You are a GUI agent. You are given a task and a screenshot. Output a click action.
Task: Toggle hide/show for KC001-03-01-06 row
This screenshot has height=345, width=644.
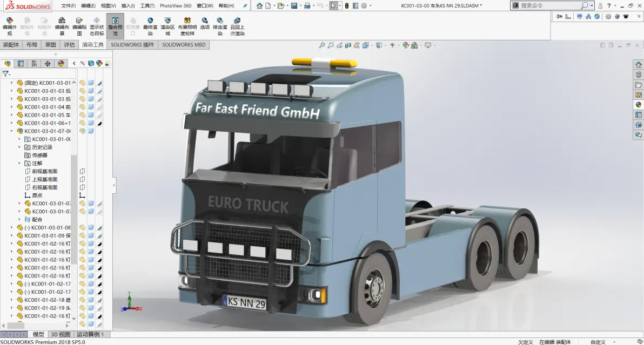pos(83,123)
